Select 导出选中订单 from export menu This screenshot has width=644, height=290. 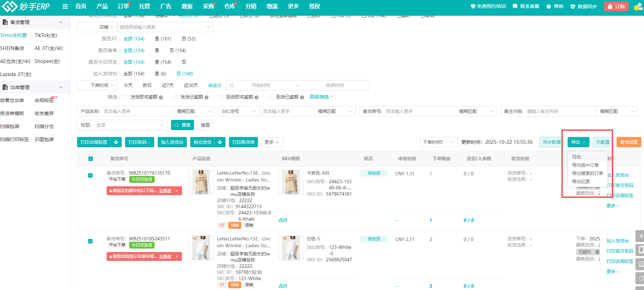pos(585,165)
